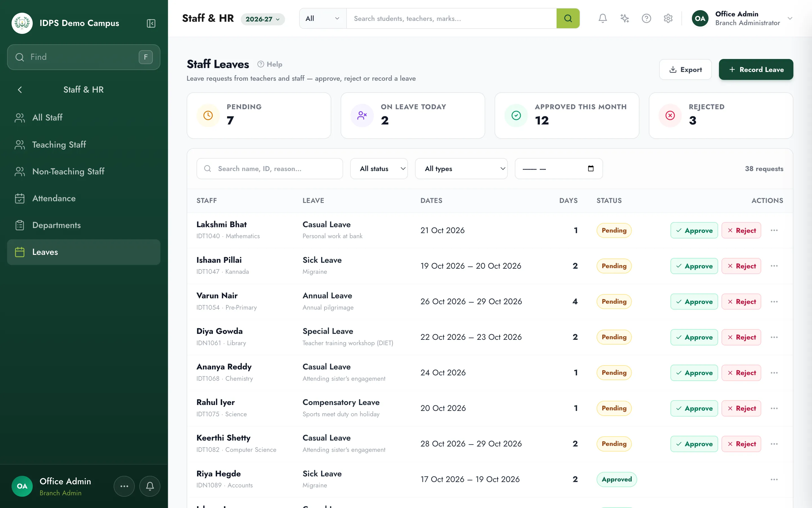The image size is (812, 508).
Task: Open more options for Lakshmi Bhat row
Action: [x=774, y=231]
